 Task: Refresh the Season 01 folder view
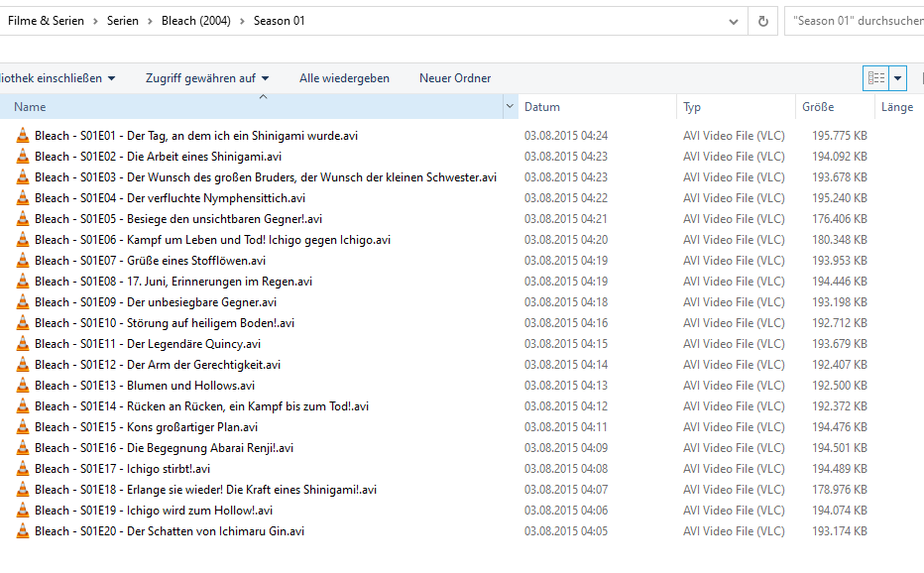coord(763,21)
